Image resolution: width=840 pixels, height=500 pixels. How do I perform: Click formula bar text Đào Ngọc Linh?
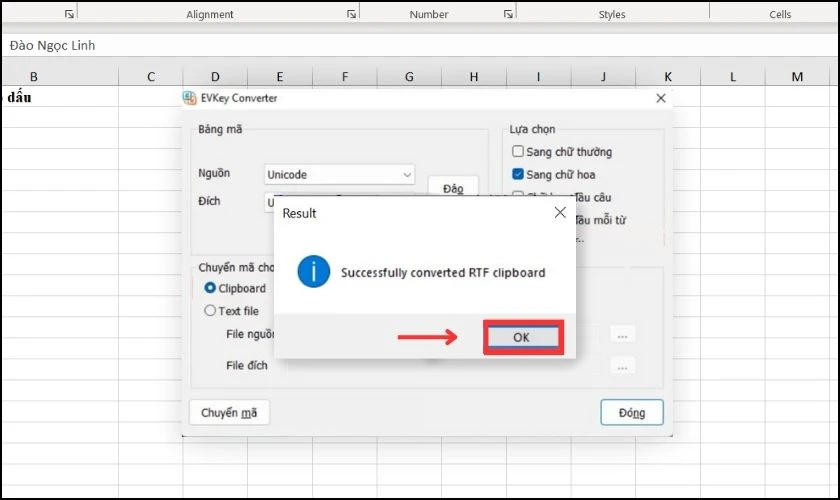pyautogui.click(x=52, y=46)
